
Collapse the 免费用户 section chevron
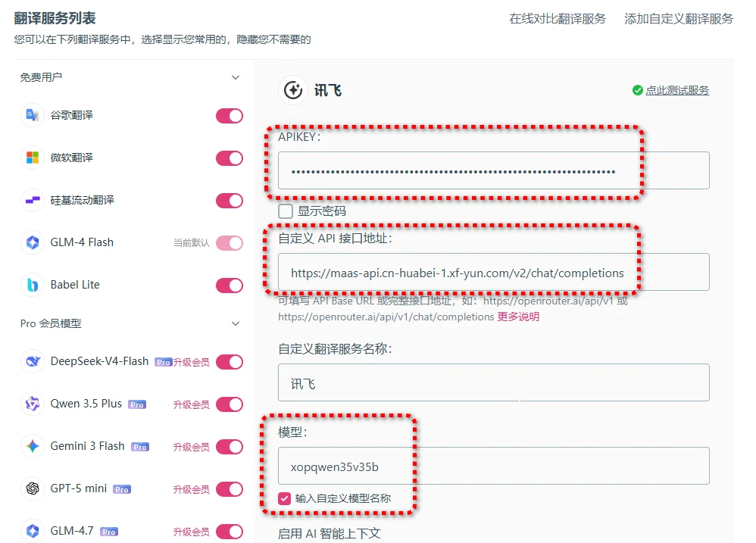[x=236, y=77]
